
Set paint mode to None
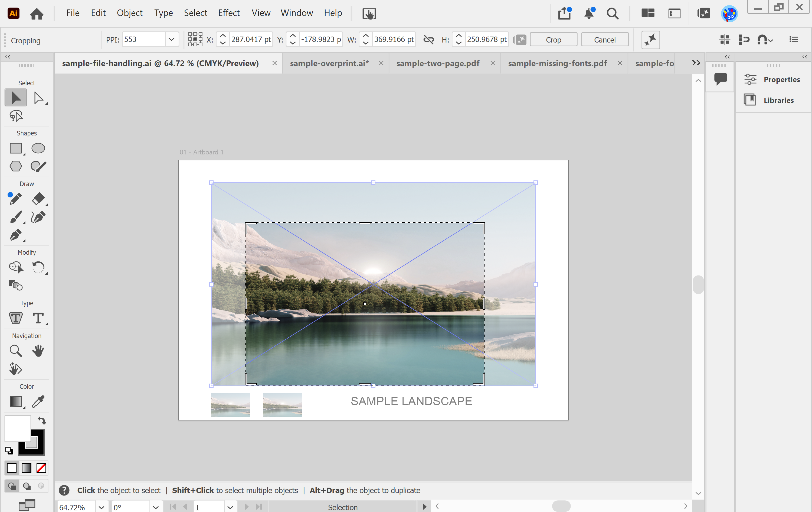click(x=41, y=468)
